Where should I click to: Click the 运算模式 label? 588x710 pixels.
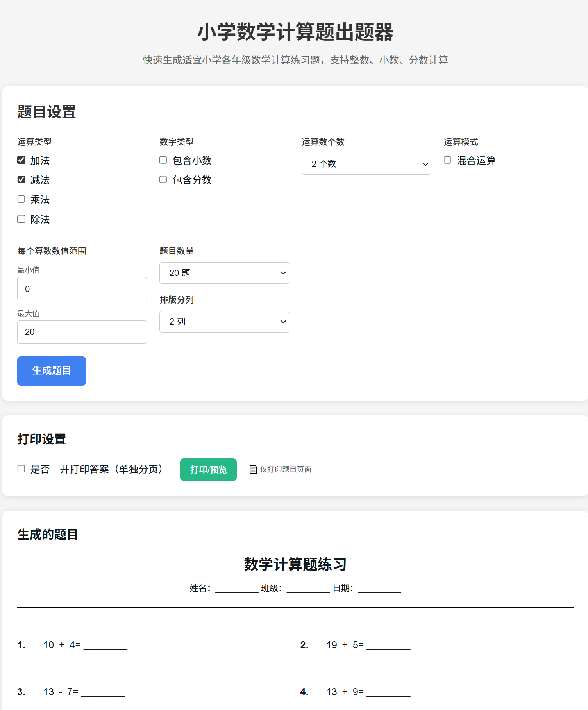(x=461, y=142)
